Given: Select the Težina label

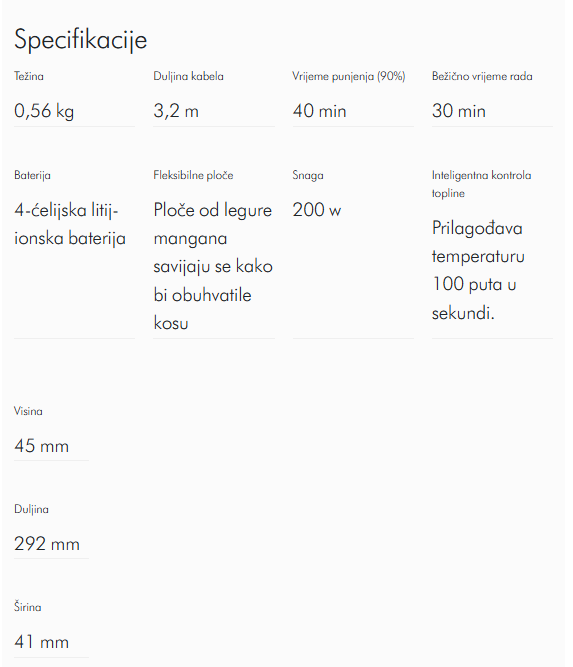Looking at the screenshot, I should click(29, 76).
